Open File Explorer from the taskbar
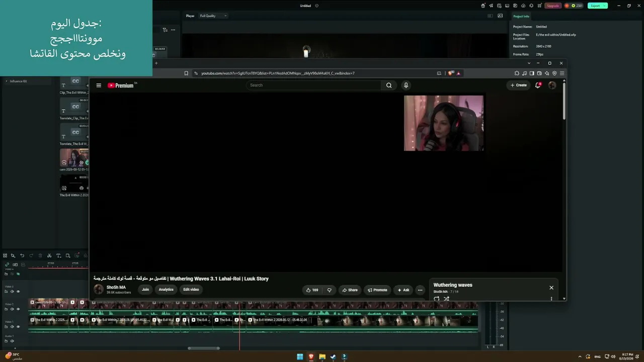 pyautogui.click(x=322, y=357)
